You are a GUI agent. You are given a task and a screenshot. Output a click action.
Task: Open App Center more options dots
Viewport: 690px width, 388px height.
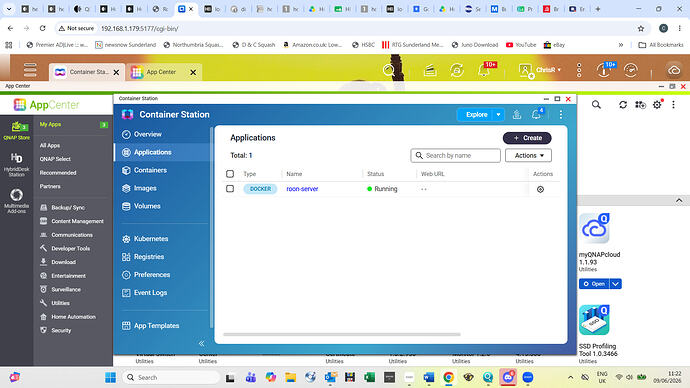tap(673, 105)
